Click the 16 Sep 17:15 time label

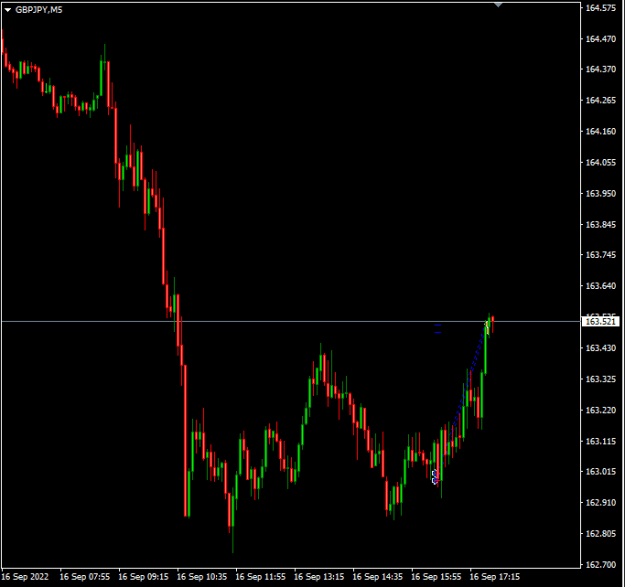point(495,577)
